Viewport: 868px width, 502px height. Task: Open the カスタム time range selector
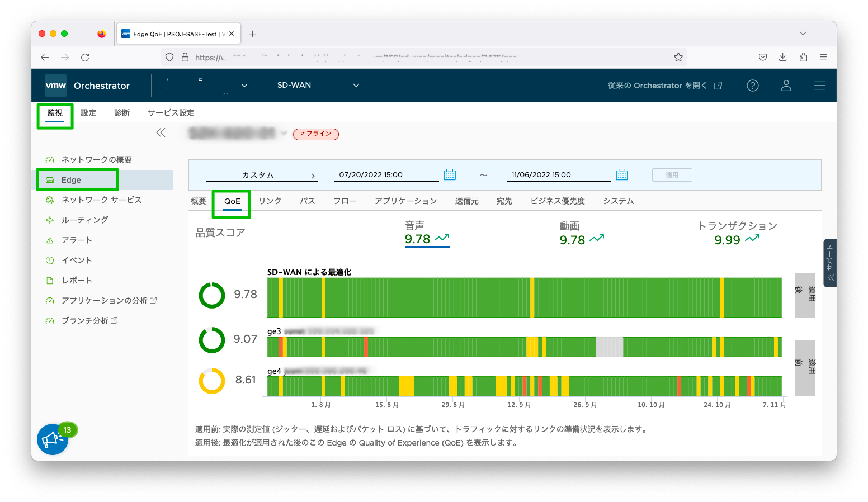pyautogui.click(x=261, y=175)
